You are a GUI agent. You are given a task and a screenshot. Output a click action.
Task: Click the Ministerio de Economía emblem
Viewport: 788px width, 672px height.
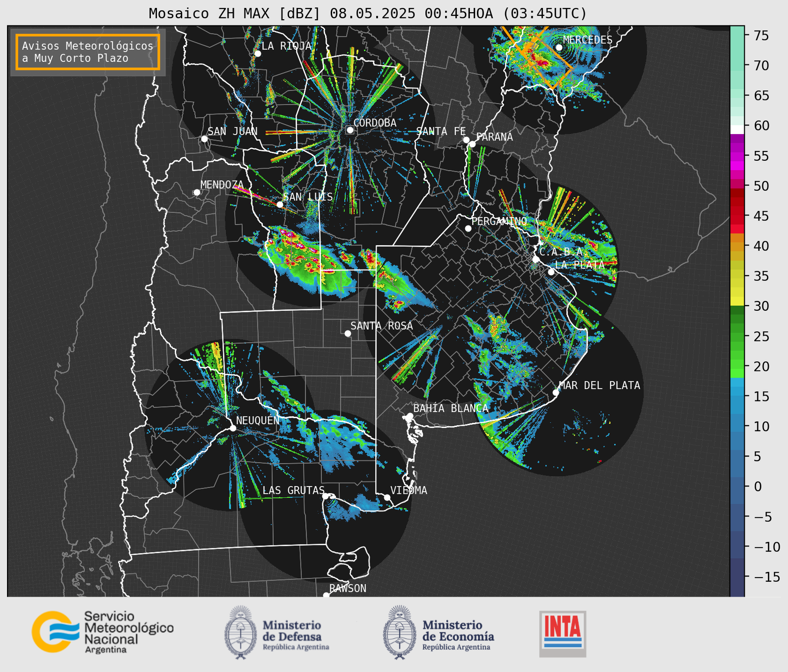pyautogui.click(x=399, y=633)
